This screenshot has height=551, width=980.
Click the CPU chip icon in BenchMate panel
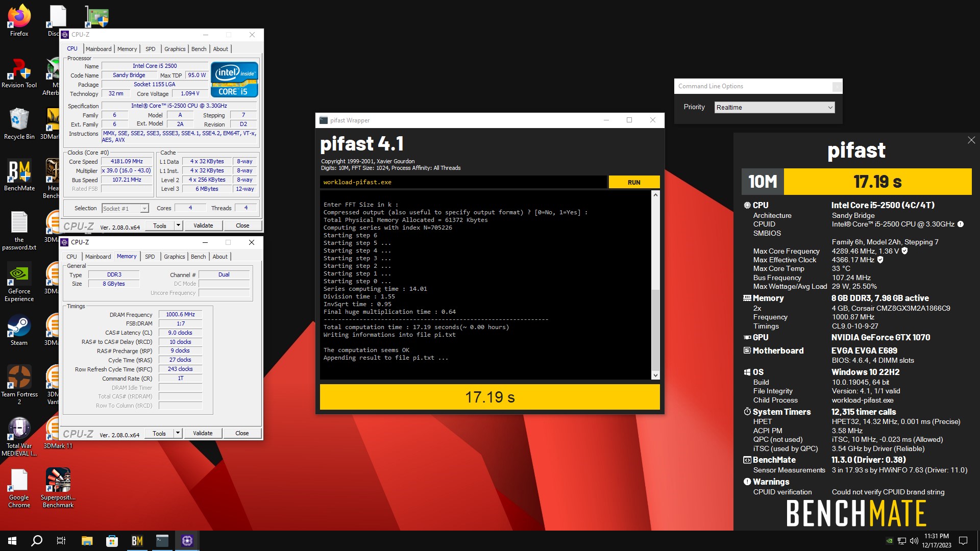pyautogui.click(x=747, y=205)
